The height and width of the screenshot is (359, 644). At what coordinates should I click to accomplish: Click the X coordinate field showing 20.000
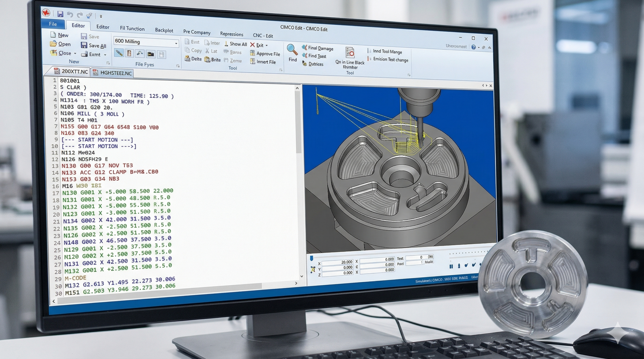coord(338,262)
